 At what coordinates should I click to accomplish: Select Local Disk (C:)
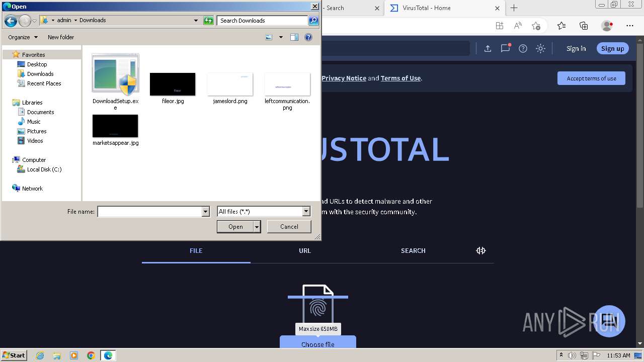(x=44, y=169)
